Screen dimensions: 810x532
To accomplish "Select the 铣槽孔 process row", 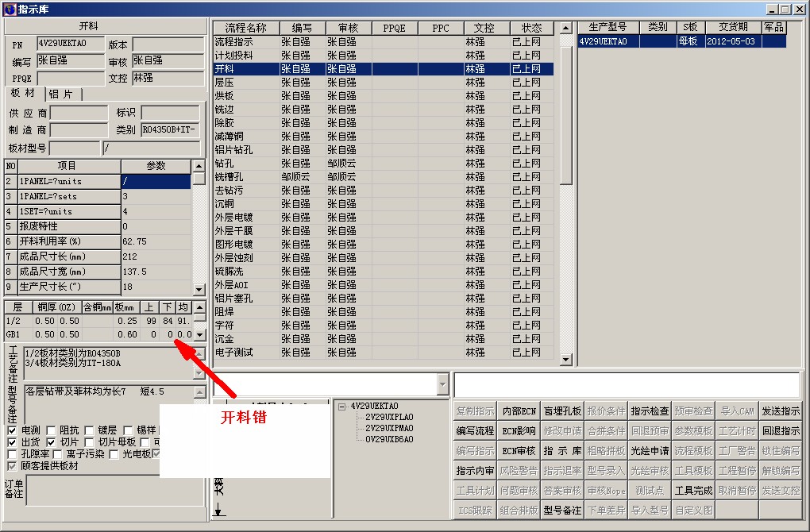I will click(384, 176).
